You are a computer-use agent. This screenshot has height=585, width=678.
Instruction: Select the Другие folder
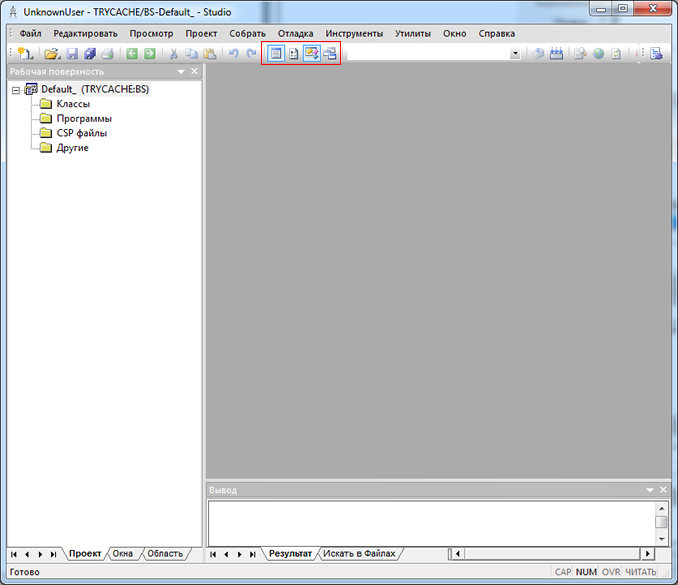click(72, 148)
